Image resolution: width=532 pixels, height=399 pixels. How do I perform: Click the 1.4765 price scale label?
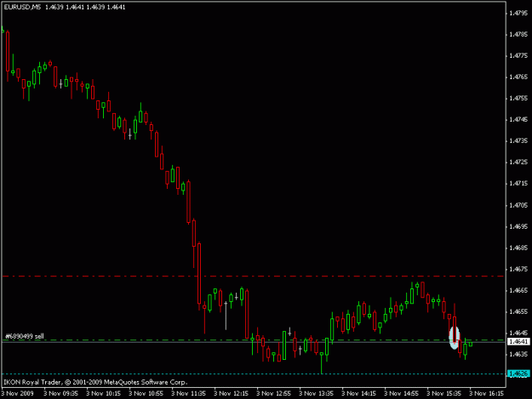click(x=518, y=77)
